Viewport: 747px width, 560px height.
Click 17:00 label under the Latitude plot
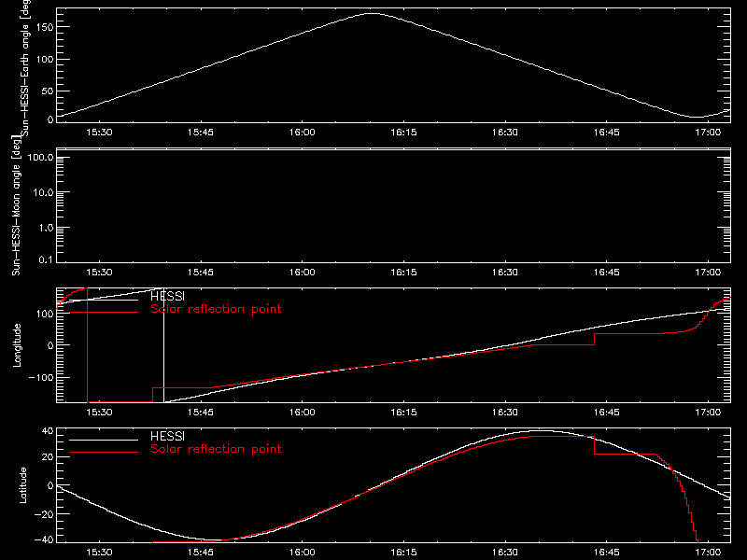point(708,553)
